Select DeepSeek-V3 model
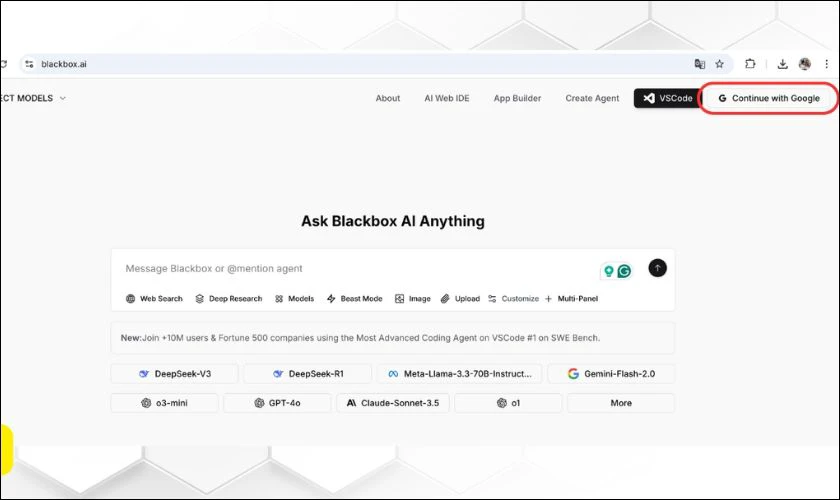 175,374
